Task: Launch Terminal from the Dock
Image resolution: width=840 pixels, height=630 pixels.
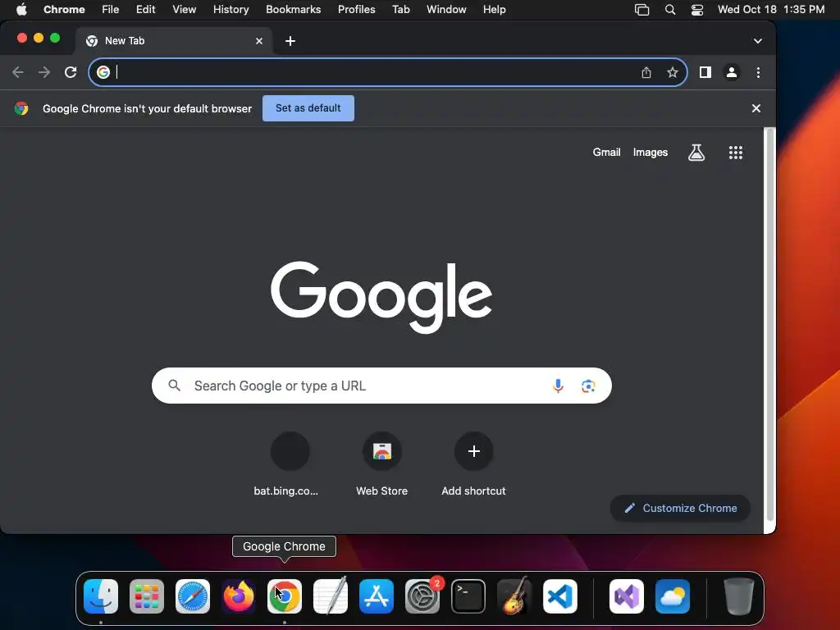Action: [x=468, y=596]
